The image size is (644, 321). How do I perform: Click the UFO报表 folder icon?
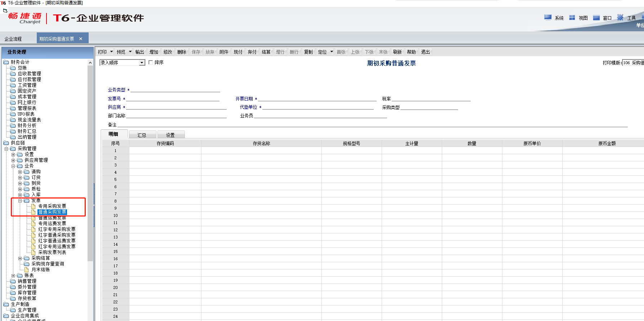click(x=13, y=114)
